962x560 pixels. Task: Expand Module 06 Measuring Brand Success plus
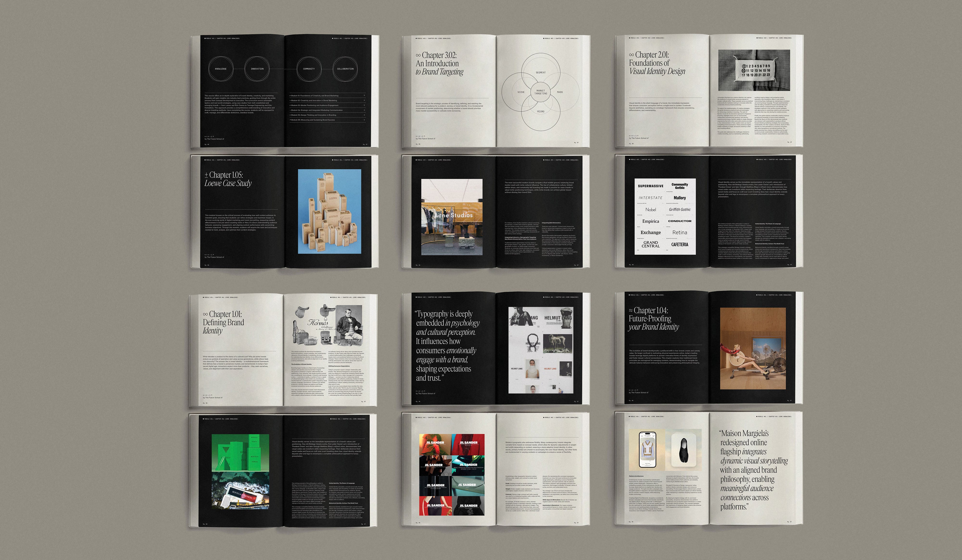[364, 120]
